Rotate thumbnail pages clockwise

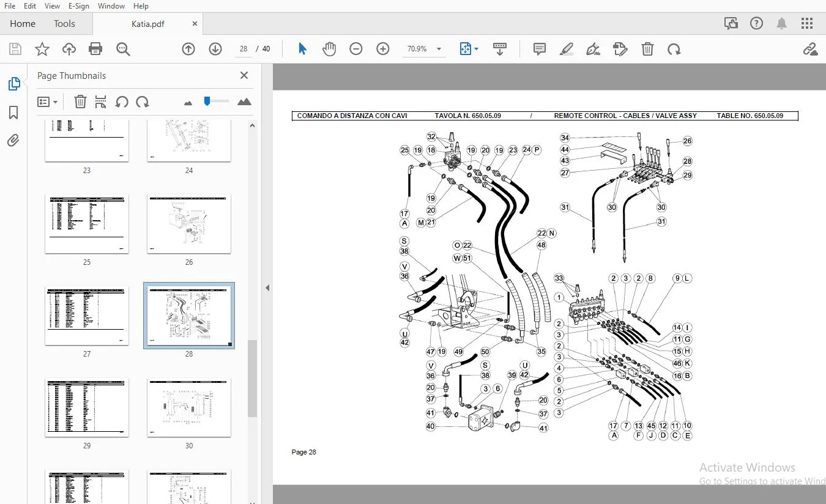pyautogui.click(x=143, y=102)
